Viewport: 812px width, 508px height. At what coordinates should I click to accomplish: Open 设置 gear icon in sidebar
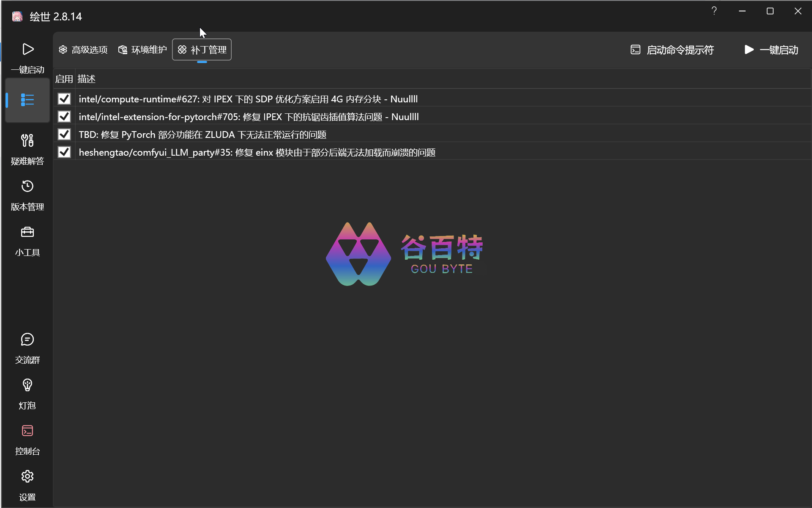[x=27, y=477]
